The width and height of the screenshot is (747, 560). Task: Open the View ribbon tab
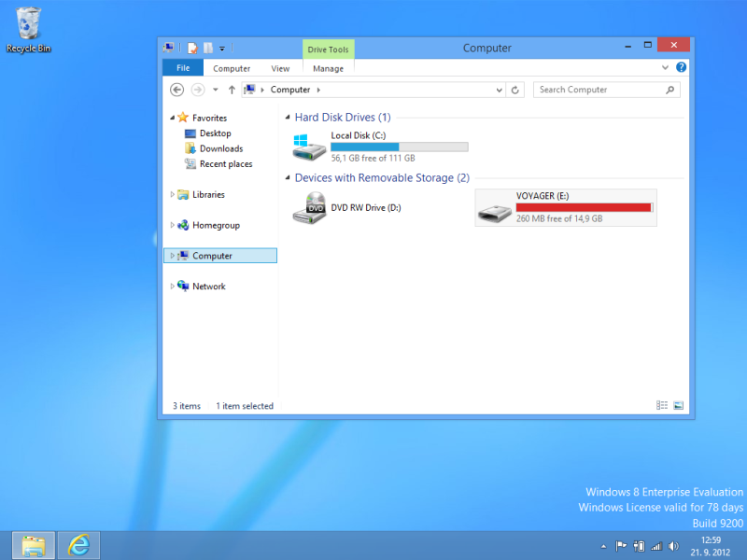point(280,68)
